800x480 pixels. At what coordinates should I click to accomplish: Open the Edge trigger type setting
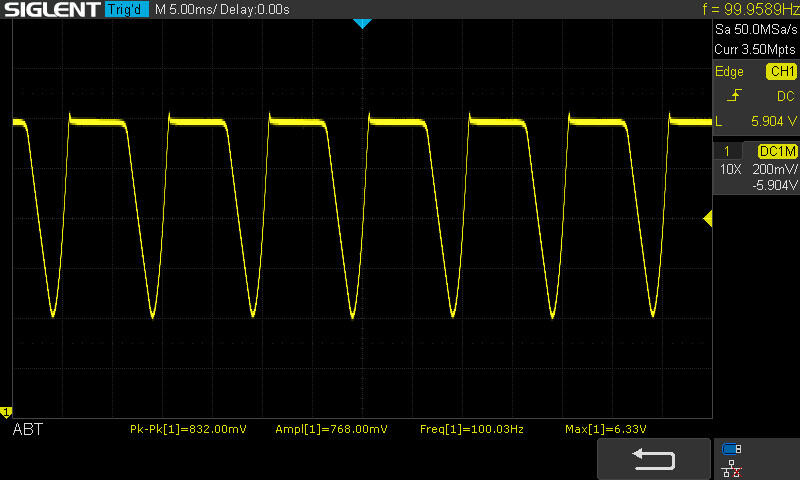729,72
